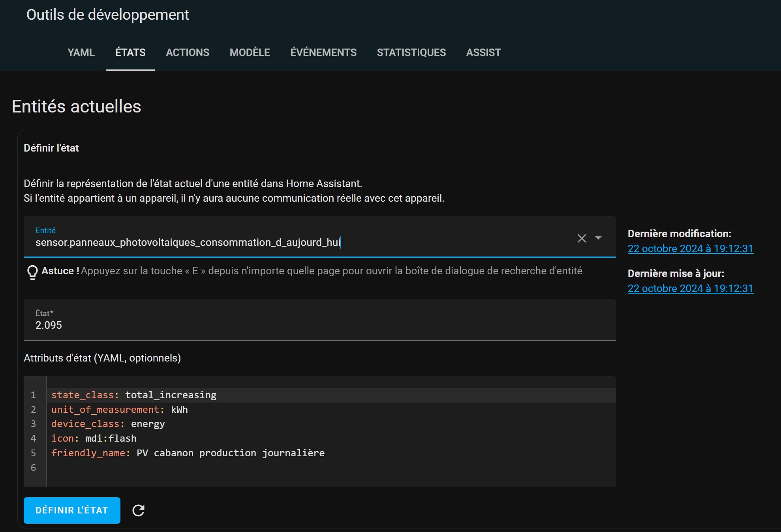Select the ÉTATS tab
This screenshot has width=781, height=532.
[x=130, y=52]
